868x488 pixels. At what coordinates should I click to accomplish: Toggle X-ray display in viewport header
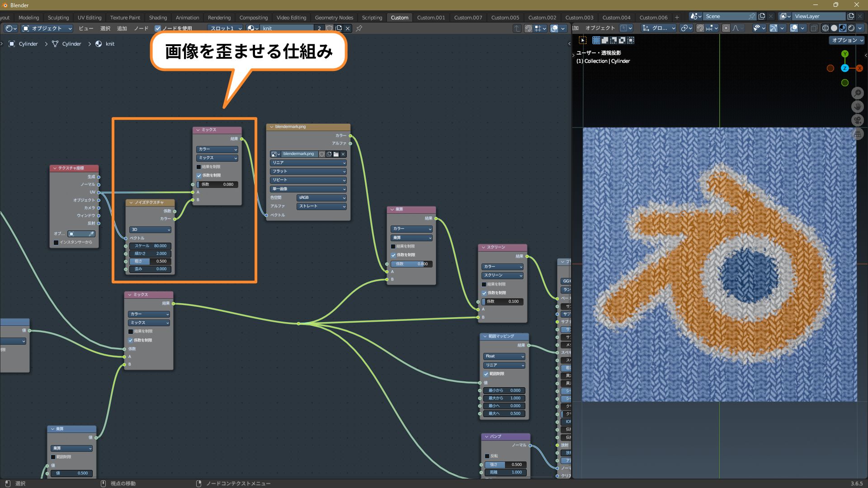(814, 28)
